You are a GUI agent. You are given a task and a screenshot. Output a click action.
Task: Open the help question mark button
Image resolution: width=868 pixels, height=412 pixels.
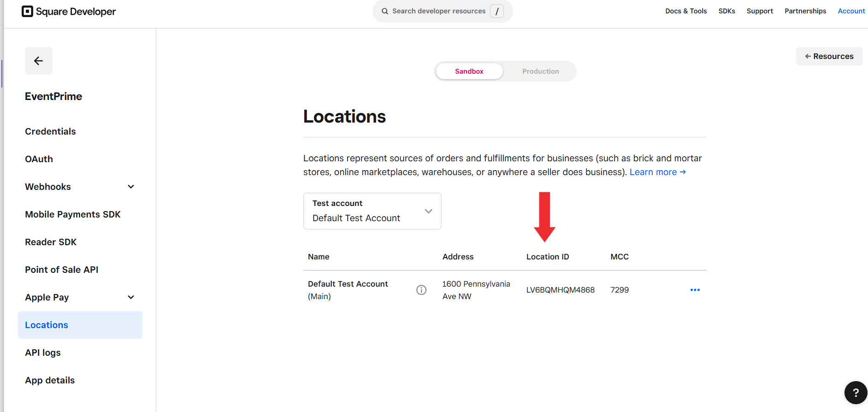tap(856, 393)
